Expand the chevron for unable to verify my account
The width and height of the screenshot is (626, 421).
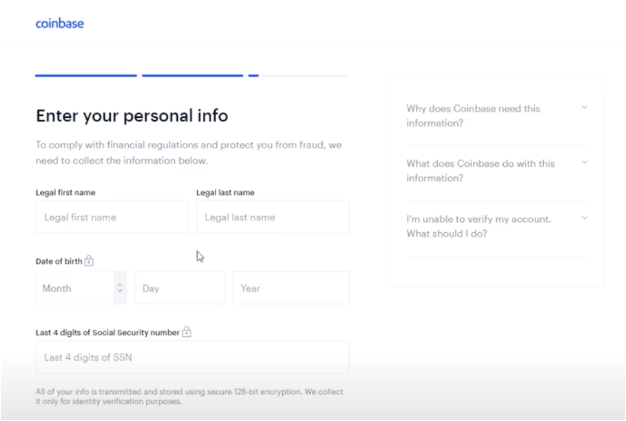(584, 218)
